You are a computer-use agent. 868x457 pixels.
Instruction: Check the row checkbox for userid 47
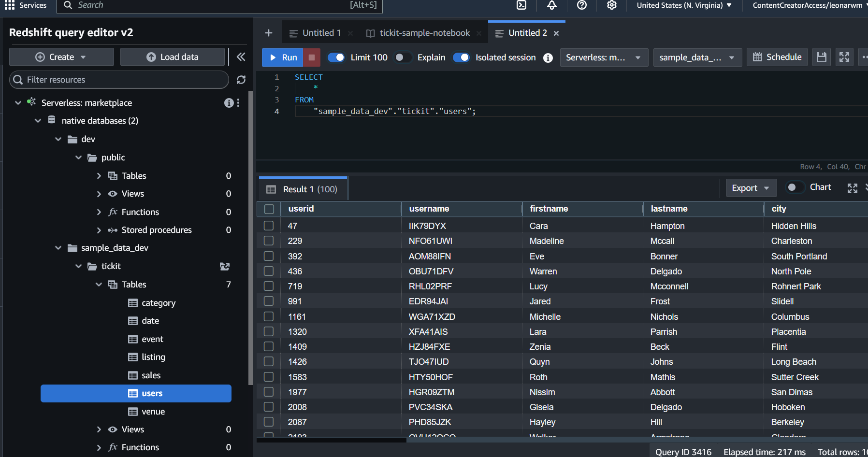269,226
